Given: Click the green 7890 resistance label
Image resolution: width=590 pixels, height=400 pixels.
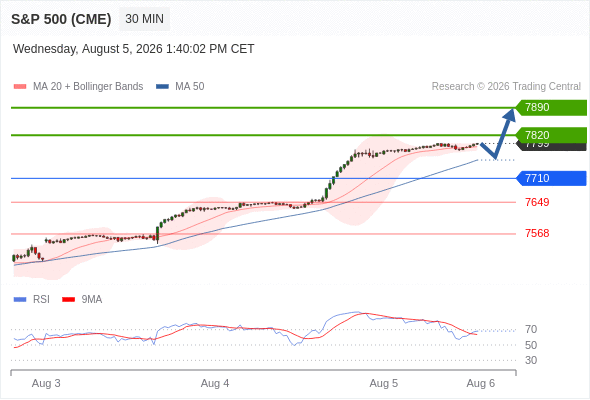Looking at the screenshot, I should (551, 108).
